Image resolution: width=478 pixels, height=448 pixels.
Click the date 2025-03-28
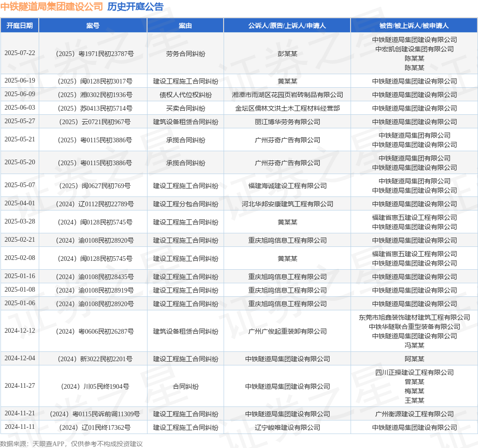[x=20, y=222]
